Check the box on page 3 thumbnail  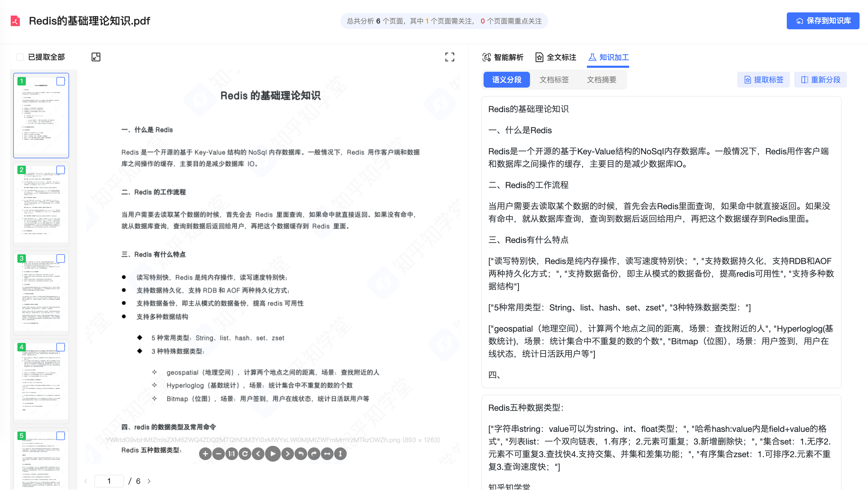coord(61,259)
